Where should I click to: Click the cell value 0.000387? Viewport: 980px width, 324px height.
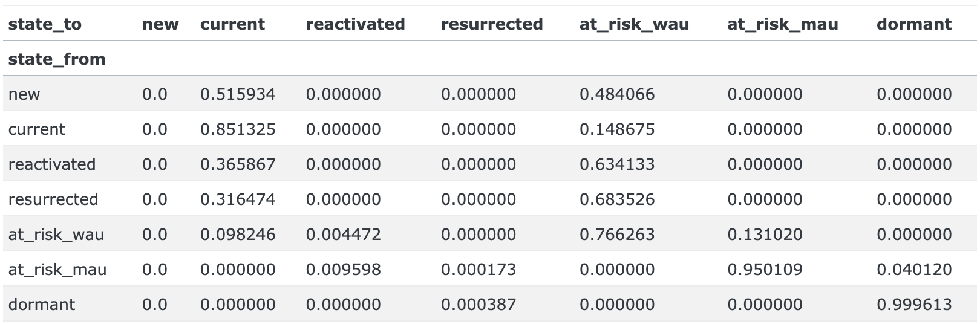click(479, 305)
